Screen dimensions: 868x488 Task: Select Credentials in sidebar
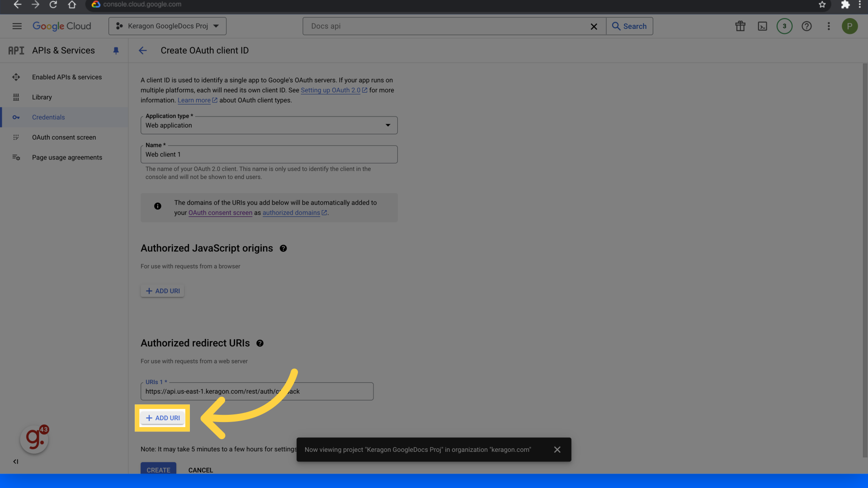pyautogui.click(x=48, y=117)
